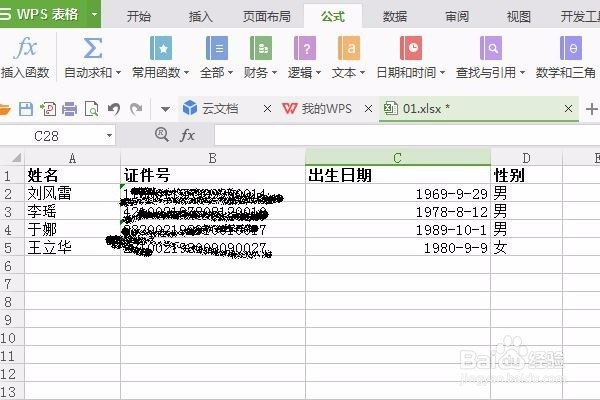
Task: Switch to the 我的WPS document tab
Action: pyautogui.click(x=326, y=109)
